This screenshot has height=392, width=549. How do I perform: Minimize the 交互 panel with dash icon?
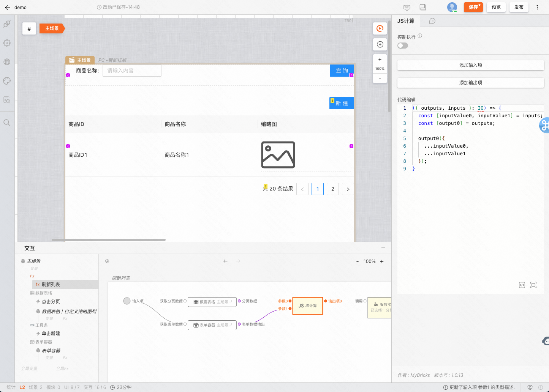[383, 248]
